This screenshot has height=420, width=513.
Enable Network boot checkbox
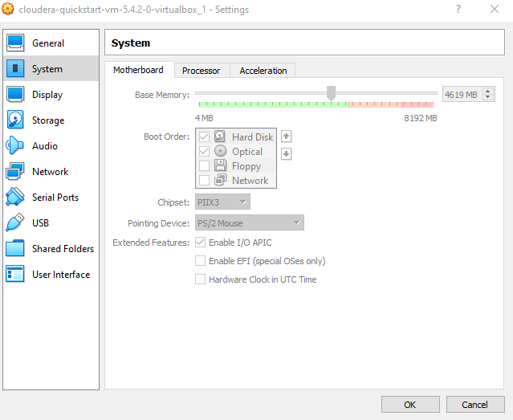(204, 180)
